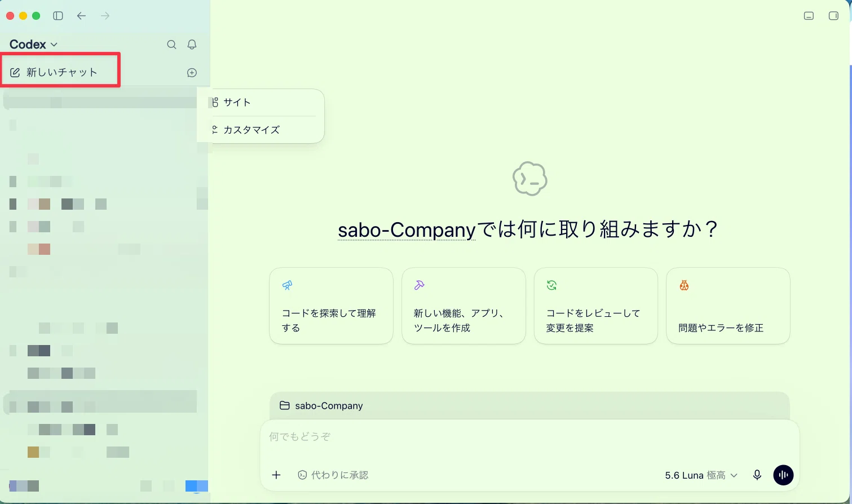Click the Codex cloud terminal logo
The image size is (852, 504).
point(529,179)
